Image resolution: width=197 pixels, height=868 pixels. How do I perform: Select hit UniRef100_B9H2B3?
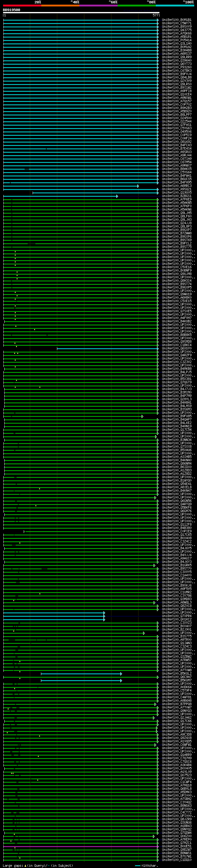coord(177,108)
